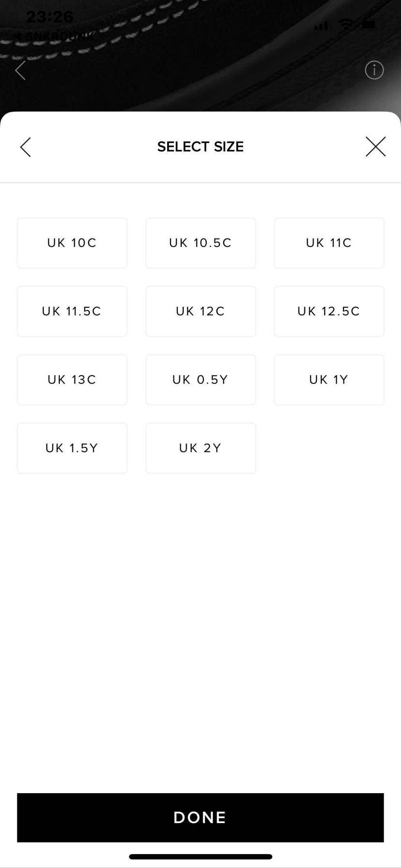The image size is (401, 868).
Task: Click the back chevron beside SELECT SIZE
Action: click(x=26, y=147)
